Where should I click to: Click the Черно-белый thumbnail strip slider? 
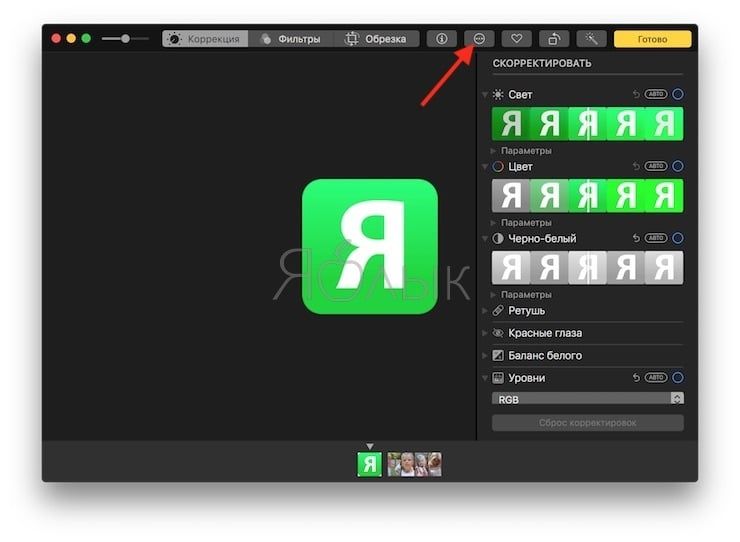tap(588, 268)
